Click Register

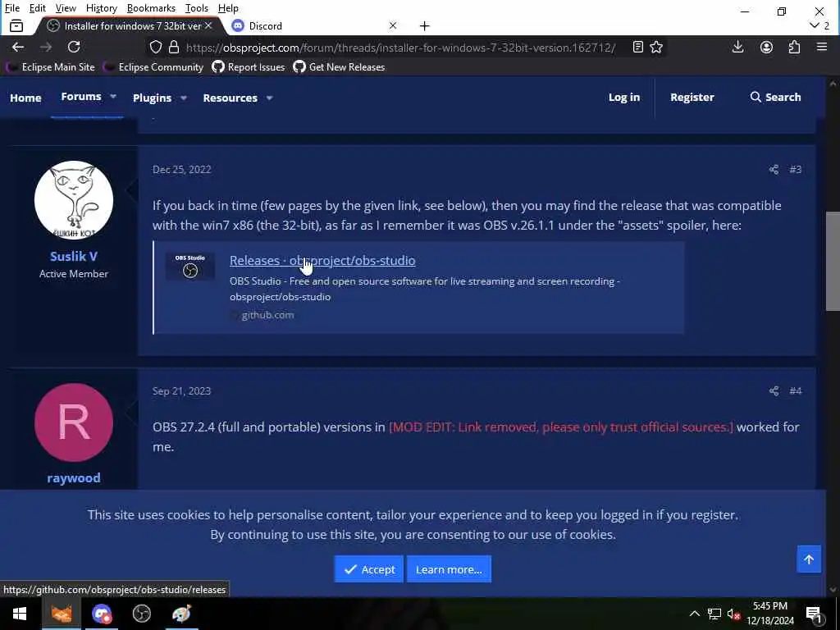pos(692,97)
